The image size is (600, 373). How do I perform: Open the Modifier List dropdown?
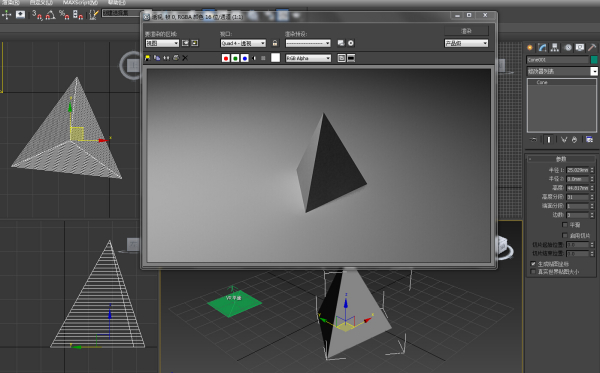(x=562, y=72)
